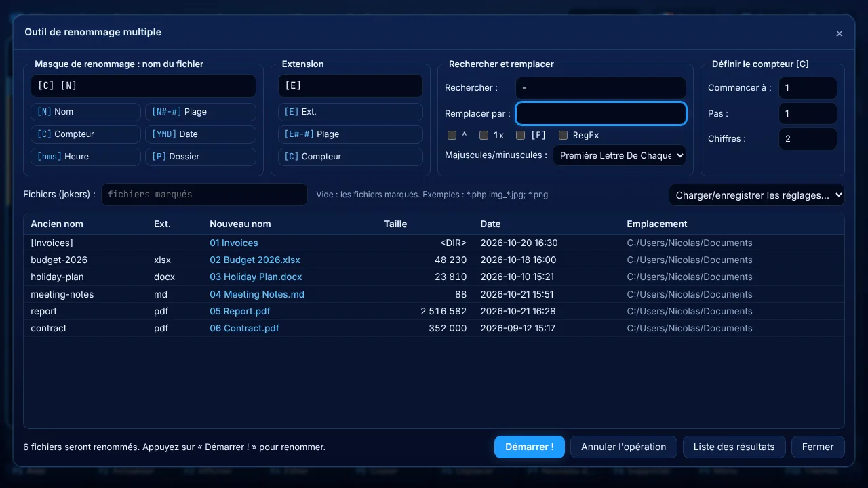The width and height of the screenshot is (868, 488).
Task: Insert the [P] Dossier placeholder
Action: coord(201,157)
